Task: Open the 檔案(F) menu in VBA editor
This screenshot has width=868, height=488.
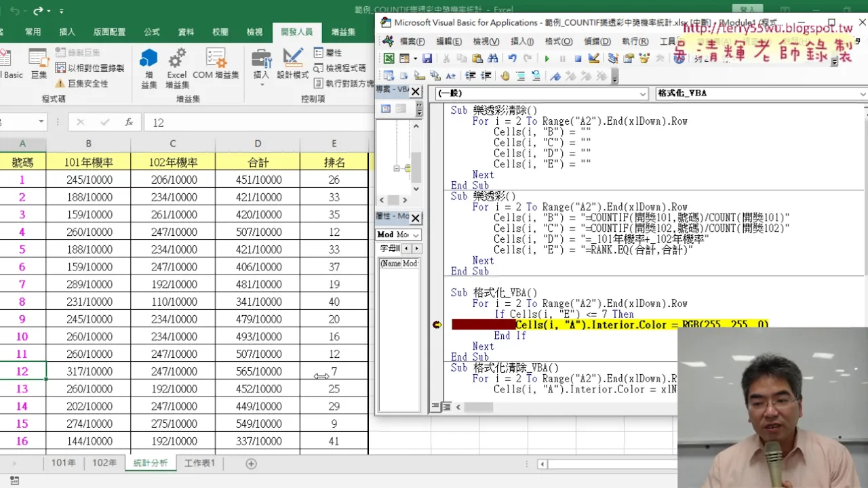Action: click(412, 41)
